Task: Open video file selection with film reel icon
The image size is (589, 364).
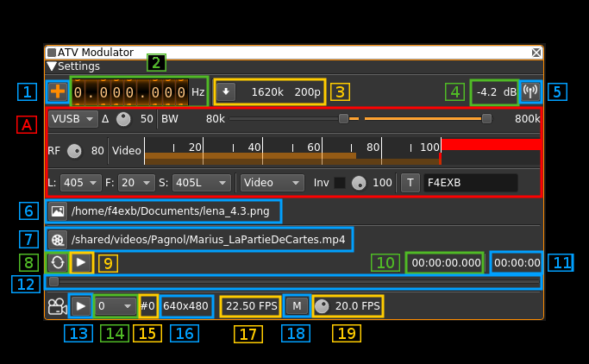Action: [58, 240]
